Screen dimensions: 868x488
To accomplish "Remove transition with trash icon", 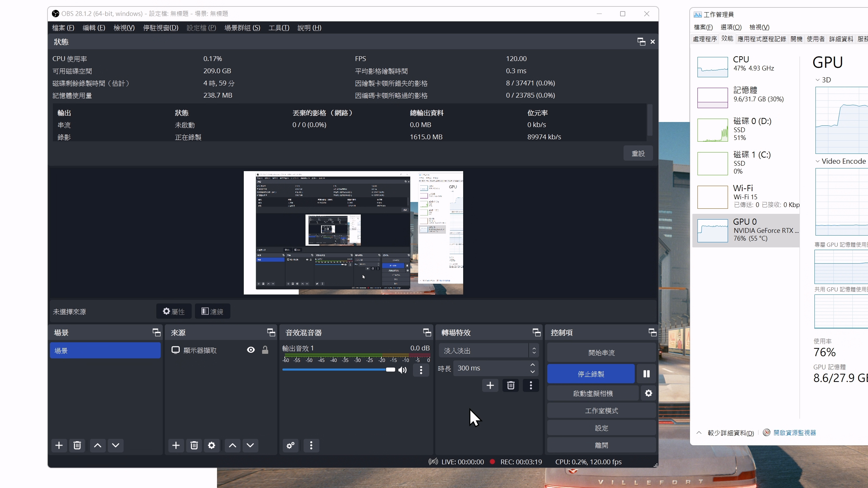I will [511, 385].
